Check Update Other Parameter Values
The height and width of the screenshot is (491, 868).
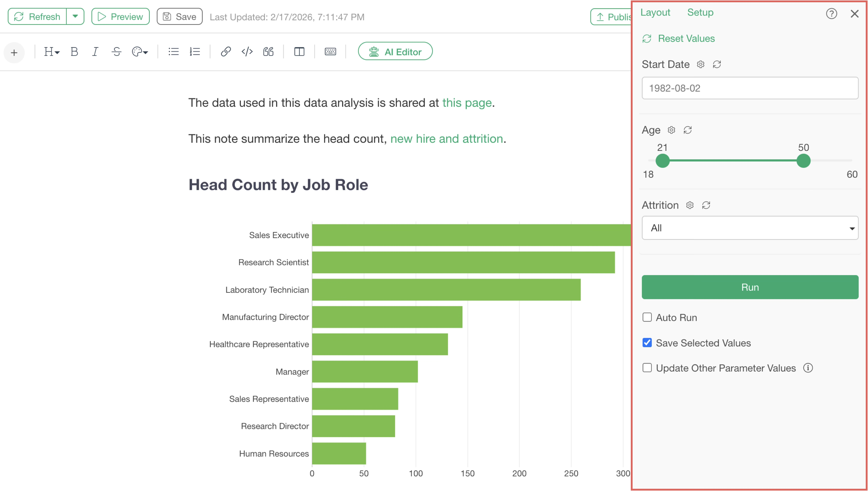(647, 368)
